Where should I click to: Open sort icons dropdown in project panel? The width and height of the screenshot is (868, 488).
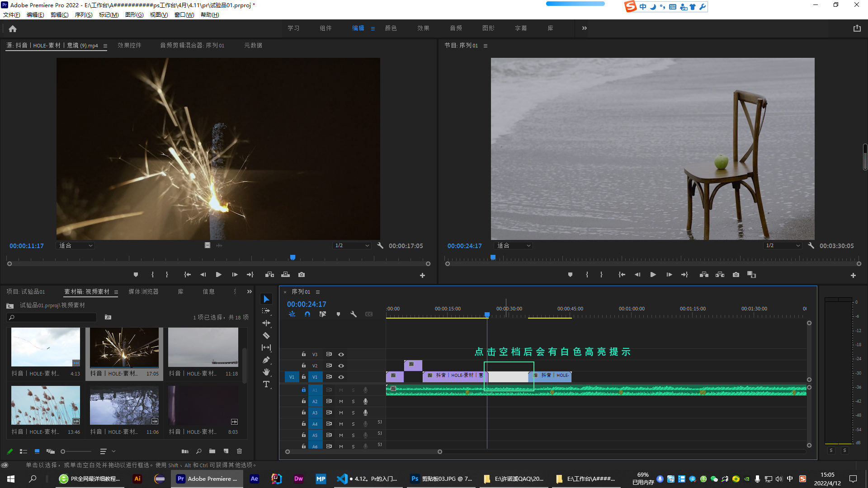[108, 451]
